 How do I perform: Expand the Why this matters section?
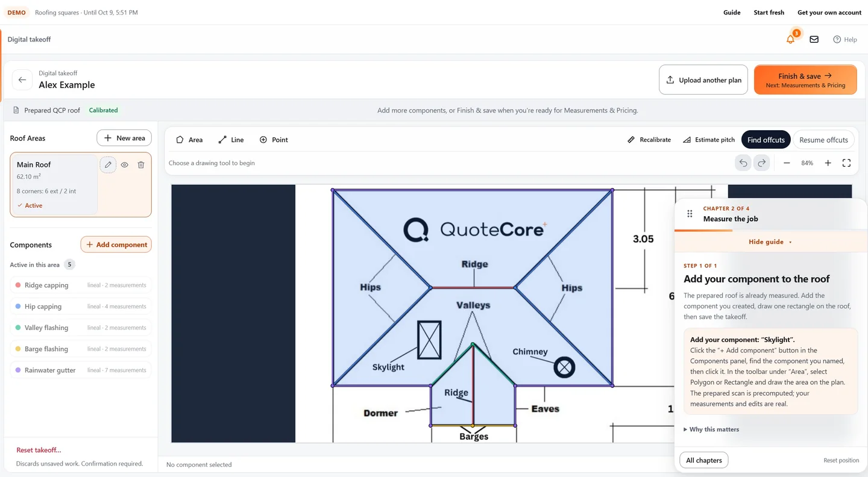tap(711, 429)
